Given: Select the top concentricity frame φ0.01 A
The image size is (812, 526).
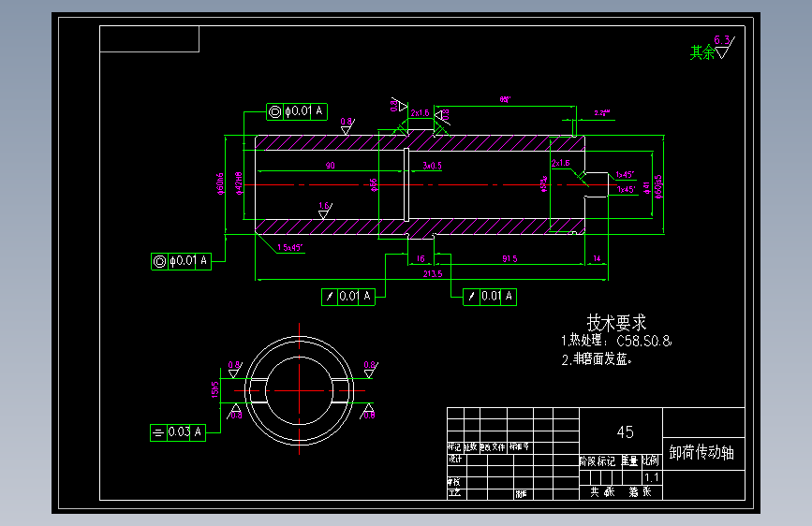Looking at the screenshot, I should click(x=297, y=111).
